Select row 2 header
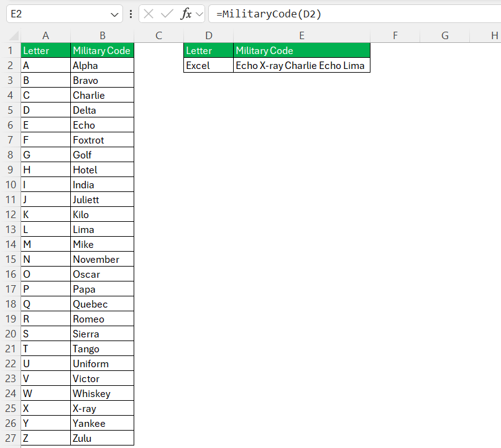The height and width of the screenshot is (448, 501). tap(11, 65)
